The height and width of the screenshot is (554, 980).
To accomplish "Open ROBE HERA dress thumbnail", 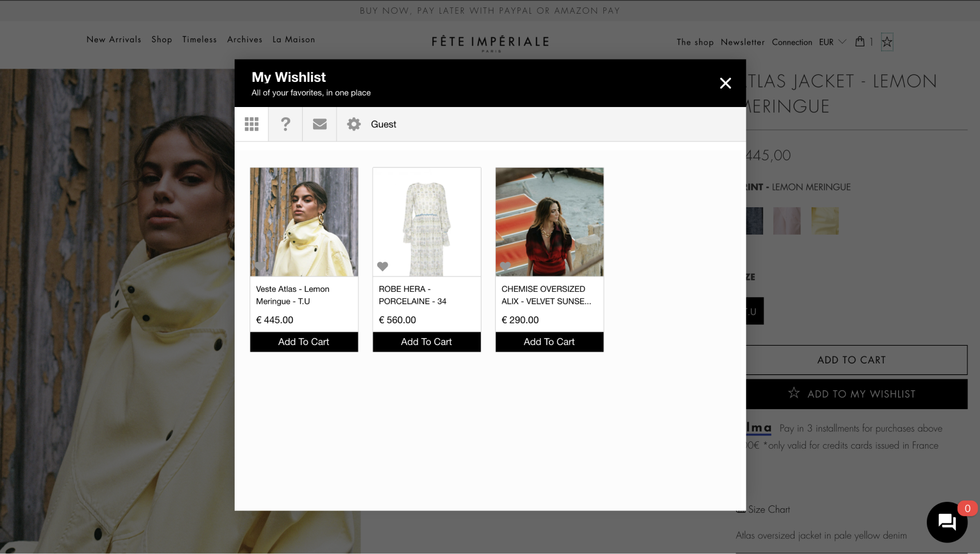I will coord(426,222).
